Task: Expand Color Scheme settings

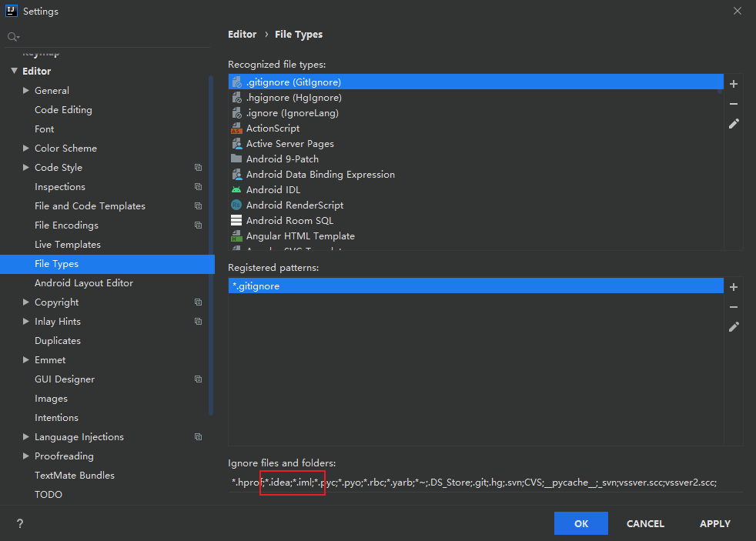Action: click(x=26, y=149)
